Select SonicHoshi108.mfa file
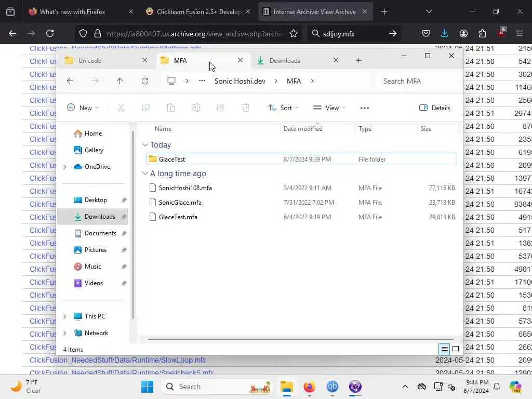The width and height of the screenshot is (532, 399). (x=302, y=188)
